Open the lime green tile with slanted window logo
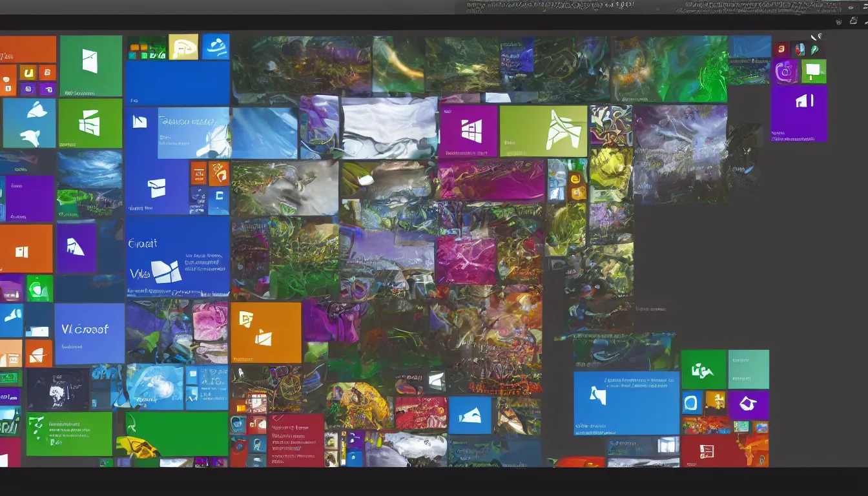 (x=90, y=123)
